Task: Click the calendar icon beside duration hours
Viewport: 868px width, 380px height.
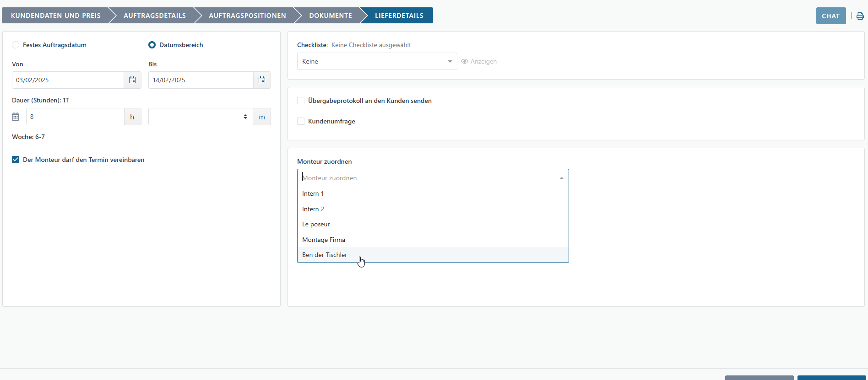Action: (x=16, y=117)
